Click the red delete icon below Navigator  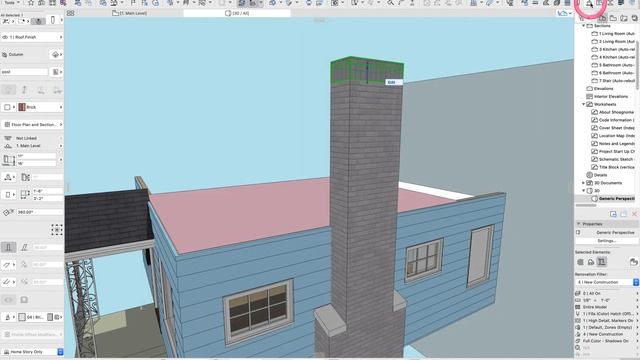[x=634, y=214]
